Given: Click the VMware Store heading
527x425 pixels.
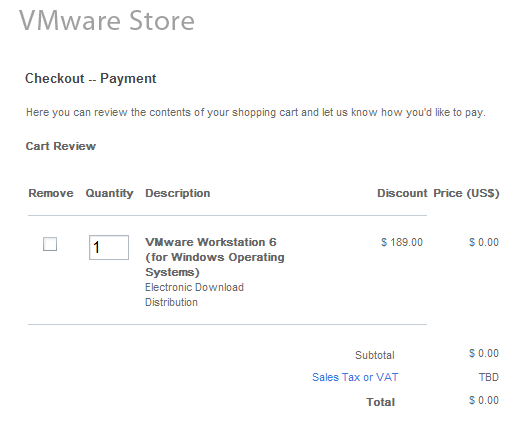Looking at the screenshot, I should click(x=107, y=20).
